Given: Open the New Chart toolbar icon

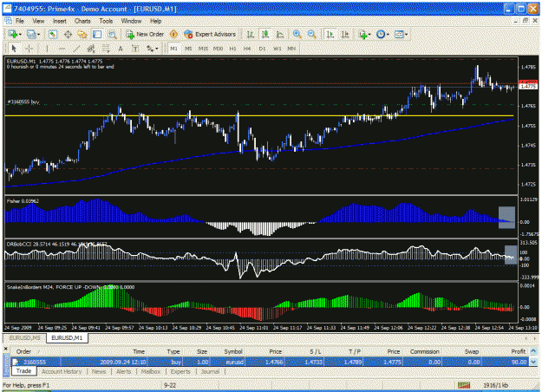Looking at the screenshot, I should pos(13,34).
